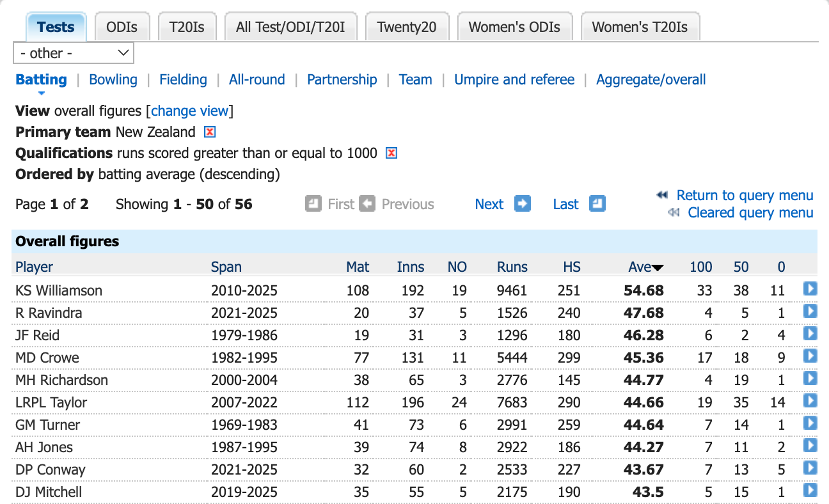Select the Bowling stats type
829x504 pixels.
(113, 79)
